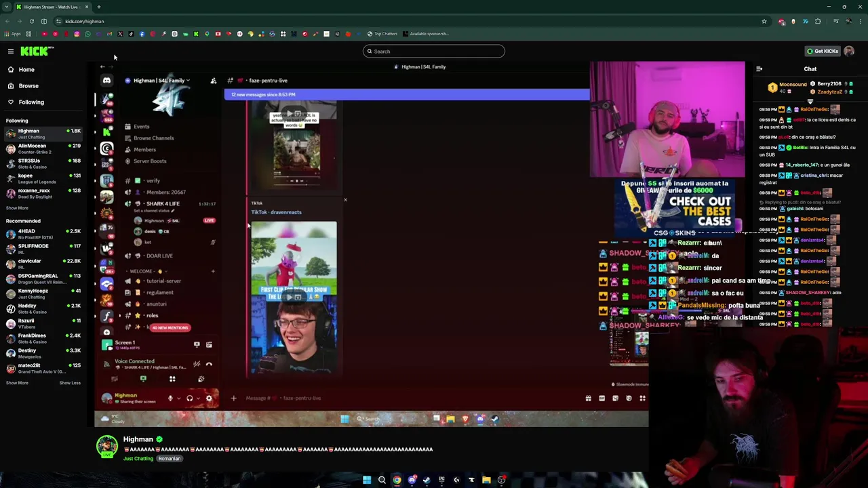Viewport: 868px width, 488px height.
Task: Open File Explorer on taskbar
Action: pyautogui.click(x=486, y=480)
